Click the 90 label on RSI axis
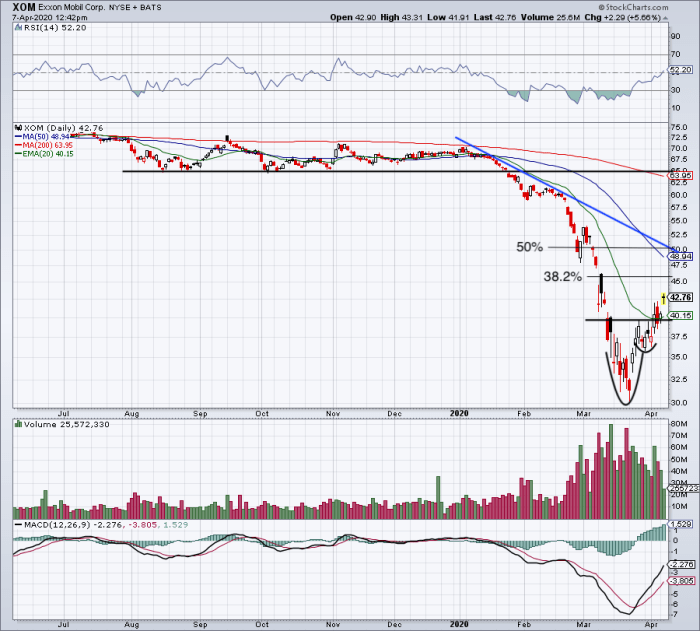This screenshot has width=700, height=631. (676, 36)
